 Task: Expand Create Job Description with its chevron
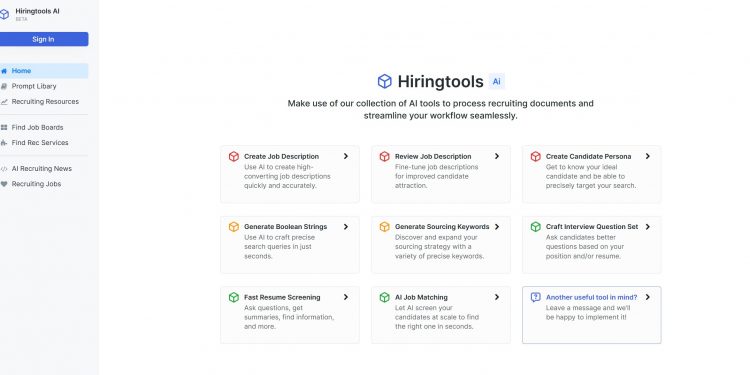point(346,156)
